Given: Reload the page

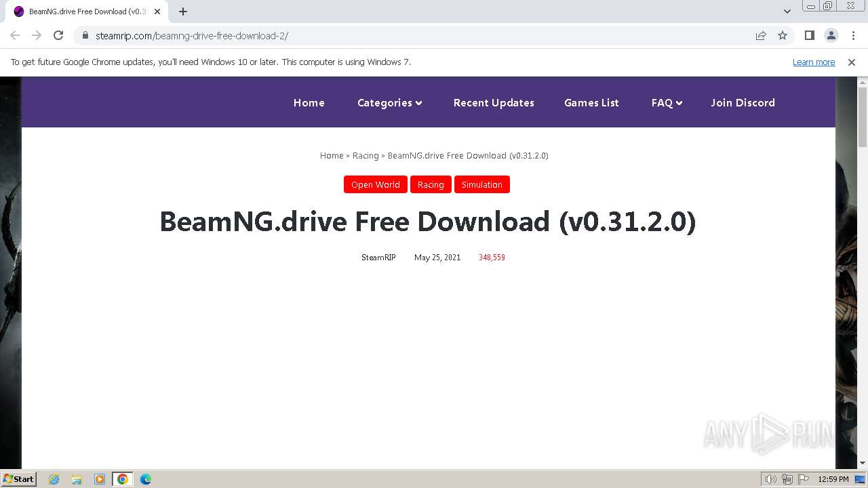Looking at the screenshot, I should (x=58, y=35).
